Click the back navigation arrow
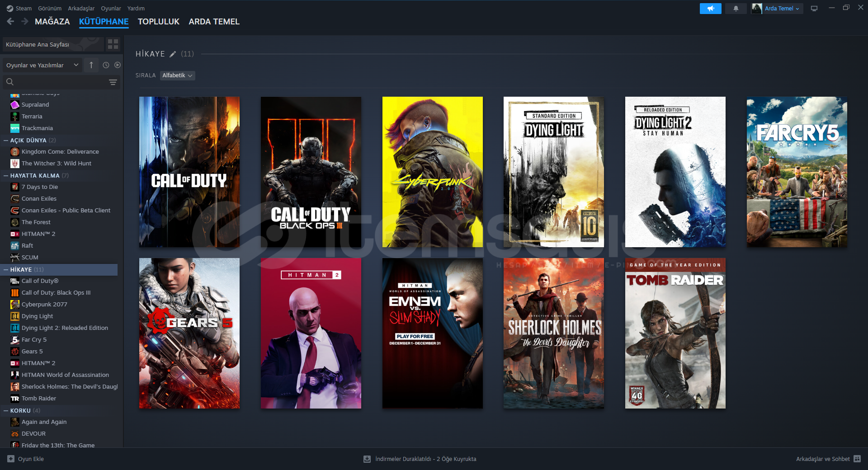 click(x=10, y=21)
